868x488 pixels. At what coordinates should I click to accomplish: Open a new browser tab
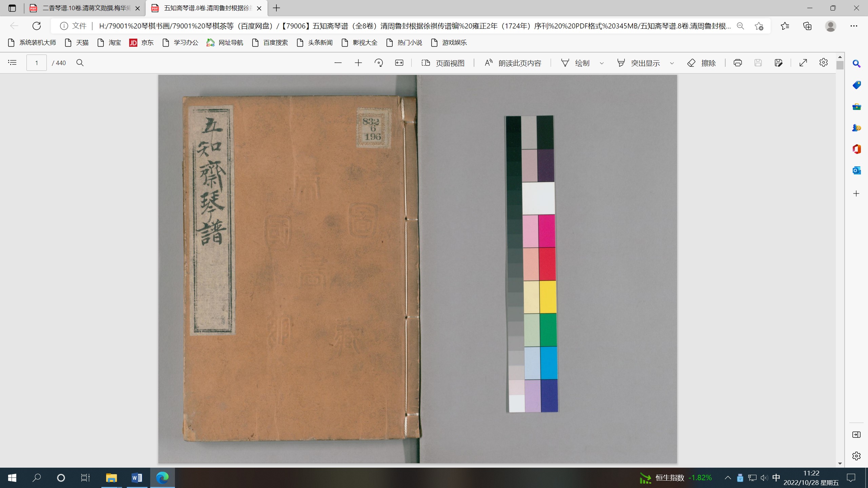(x=276, y=8)
